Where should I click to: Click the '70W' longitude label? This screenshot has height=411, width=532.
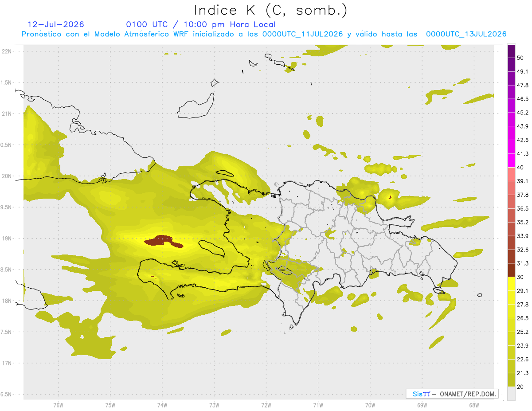370,405
